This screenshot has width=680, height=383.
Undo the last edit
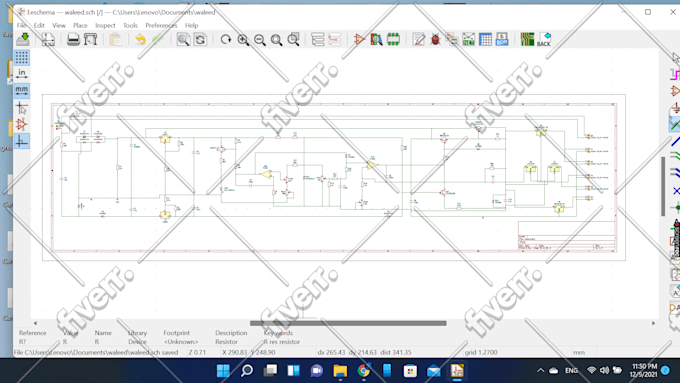tap(141, 39)
